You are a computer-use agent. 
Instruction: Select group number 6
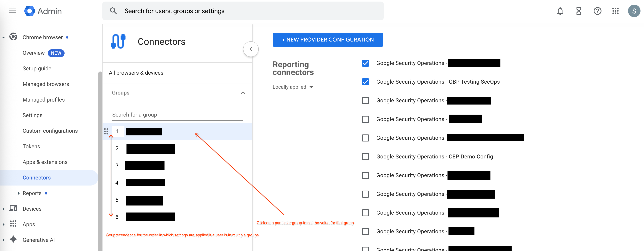pos(177,217)
